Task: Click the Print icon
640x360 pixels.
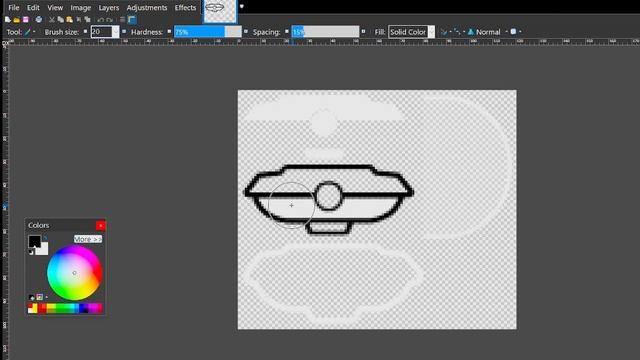Action: point(38,20)
